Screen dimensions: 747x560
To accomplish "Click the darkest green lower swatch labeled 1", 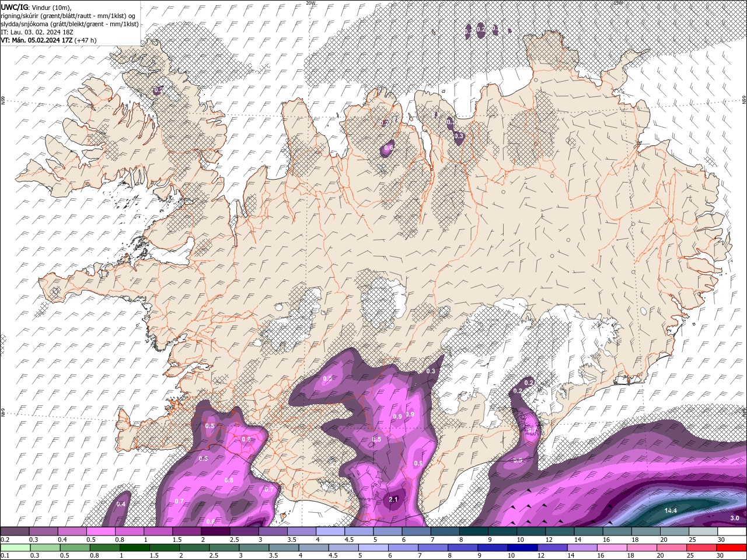I will click(x=134, y=548).
